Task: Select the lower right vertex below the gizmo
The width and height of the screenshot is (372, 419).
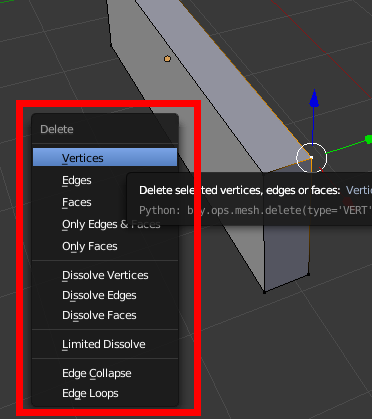Action: click(x=308, y=274)
